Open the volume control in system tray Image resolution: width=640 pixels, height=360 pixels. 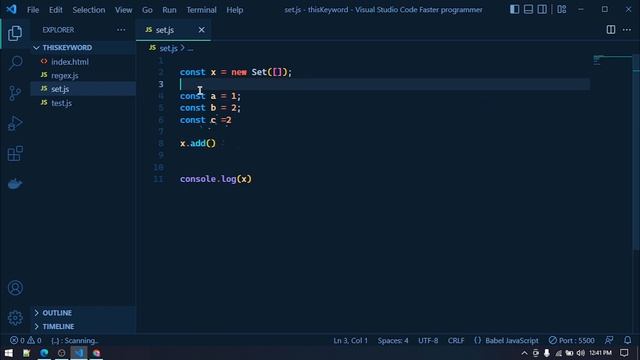(x=580, y=353)
